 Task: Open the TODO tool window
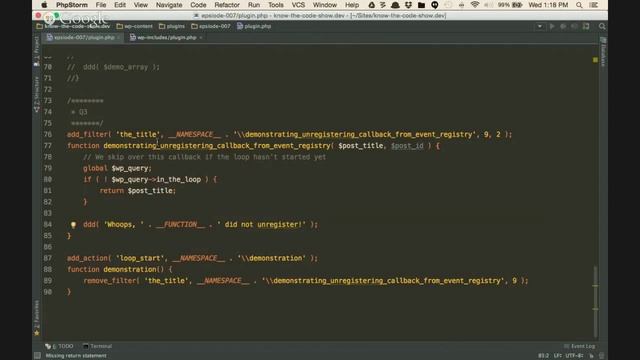point(60,346)
